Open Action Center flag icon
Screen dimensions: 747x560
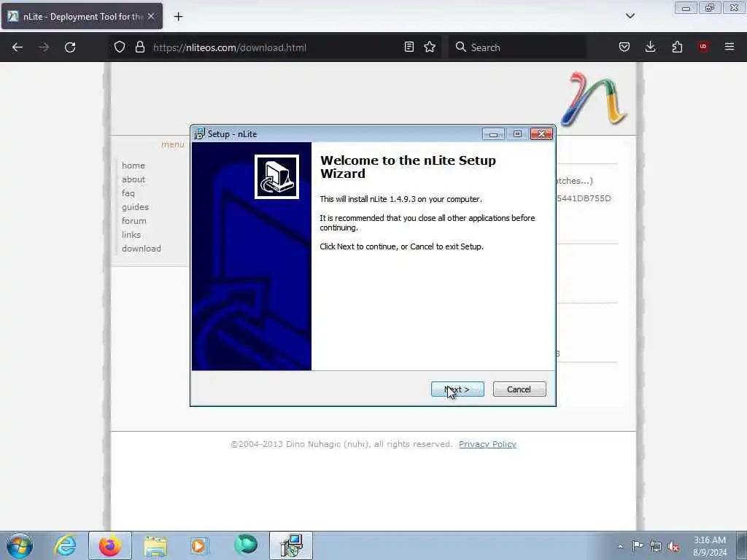638,545
